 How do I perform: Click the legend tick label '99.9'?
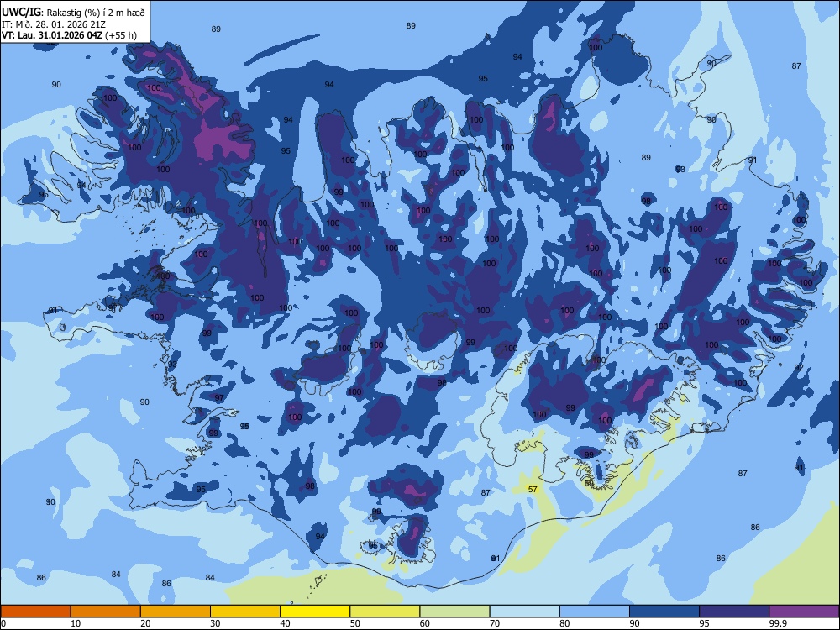tap(778, 623)
